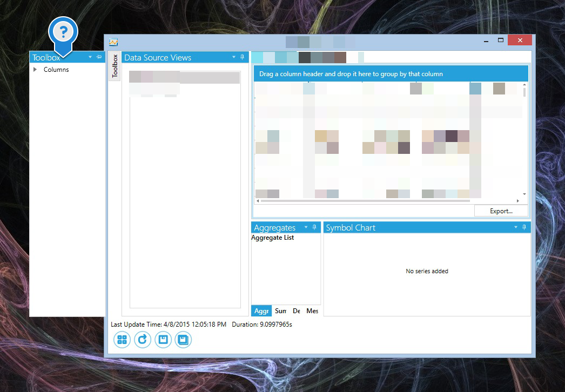Screen dimensions: 565x392
Task: Minimize the main application window
Action: pos(486,40)
